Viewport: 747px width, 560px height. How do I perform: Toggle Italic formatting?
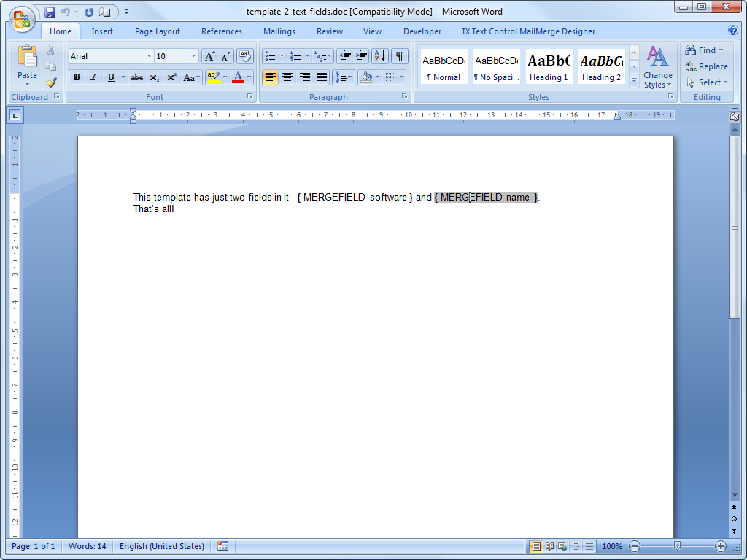point(93,77)
